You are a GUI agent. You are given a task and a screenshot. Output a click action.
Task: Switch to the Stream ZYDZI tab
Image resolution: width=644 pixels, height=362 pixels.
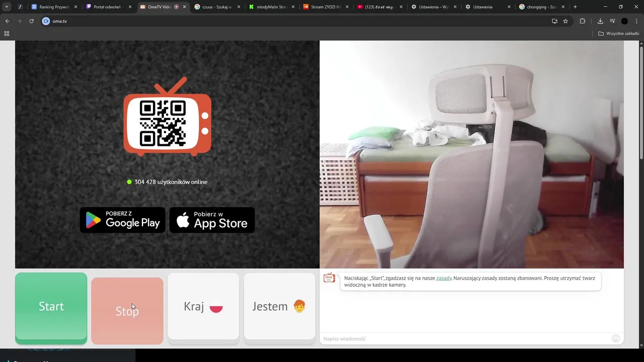coord(326,7)
